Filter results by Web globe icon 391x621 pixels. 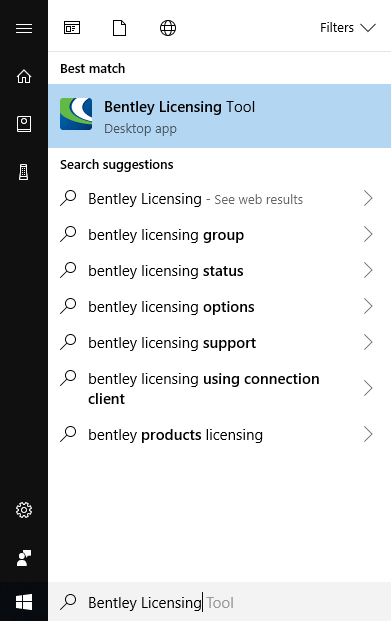168,28
